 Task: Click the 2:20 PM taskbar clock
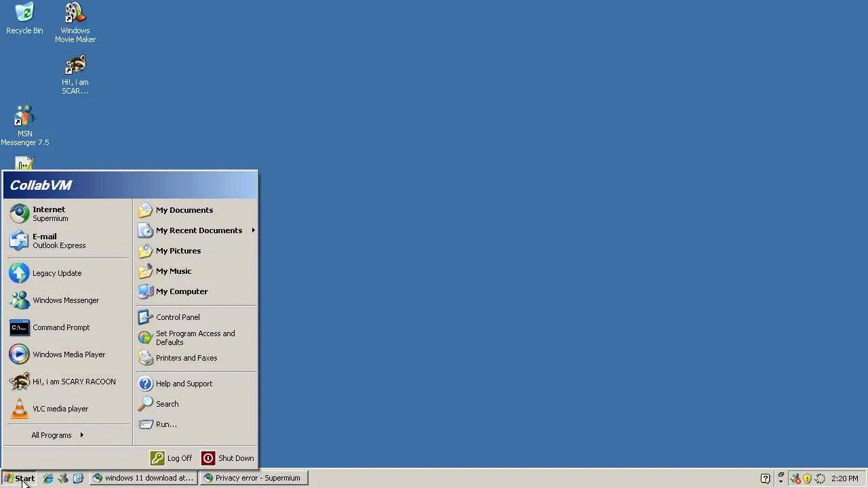tap(844, 479)
